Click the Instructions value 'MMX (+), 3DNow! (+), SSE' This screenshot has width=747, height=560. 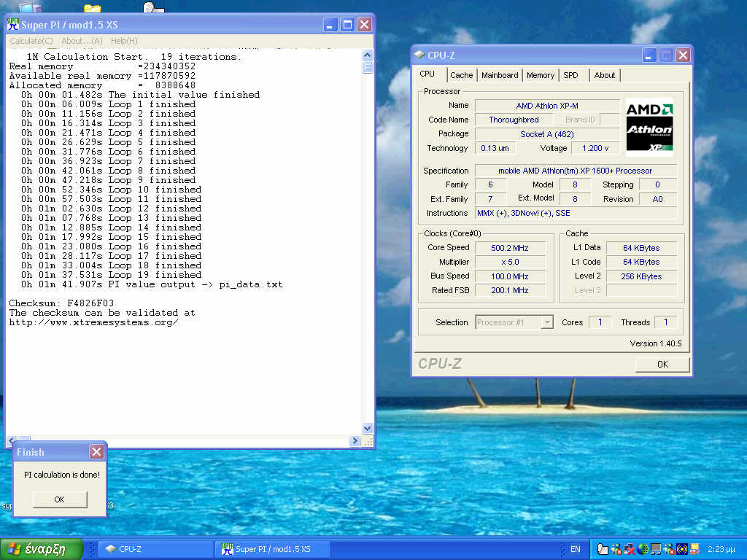pos(575,213)
